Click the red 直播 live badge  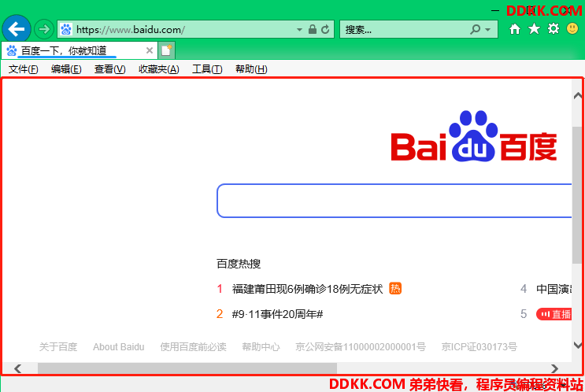(x=554, y=314)
